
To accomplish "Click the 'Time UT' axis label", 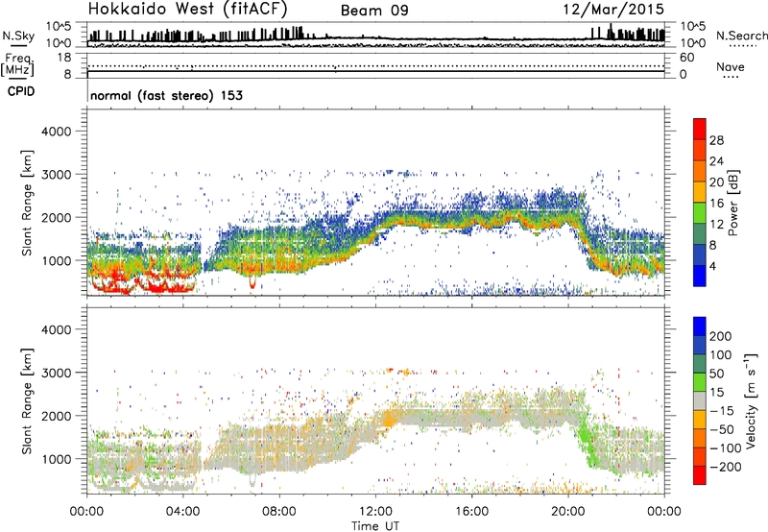I will click(x=375, y=525).
